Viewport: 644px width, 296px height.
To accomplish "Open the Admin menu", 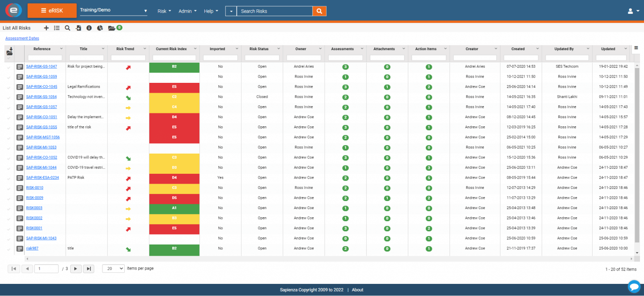I will click(187, 11).
